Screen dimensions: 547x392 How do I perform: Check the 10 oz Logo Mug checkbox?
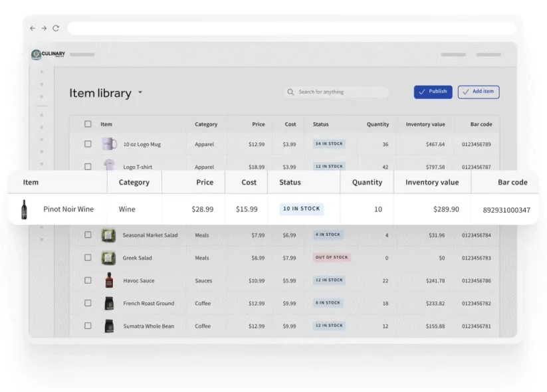click(88, 144)
